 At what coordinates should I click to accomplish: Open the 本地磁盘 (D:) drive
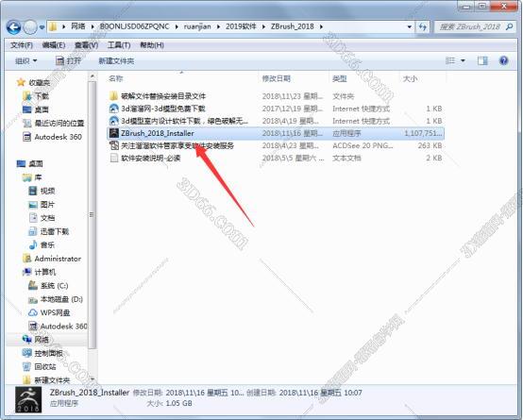pos(61,299)
